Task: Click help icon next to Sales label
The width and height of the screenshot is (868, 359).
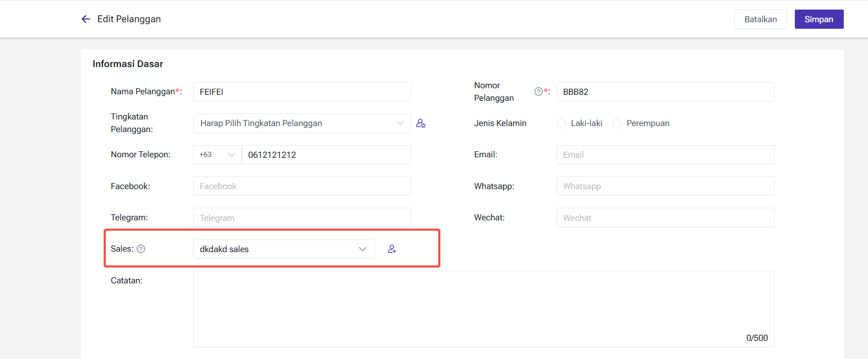Action: [x=141, y=249]
